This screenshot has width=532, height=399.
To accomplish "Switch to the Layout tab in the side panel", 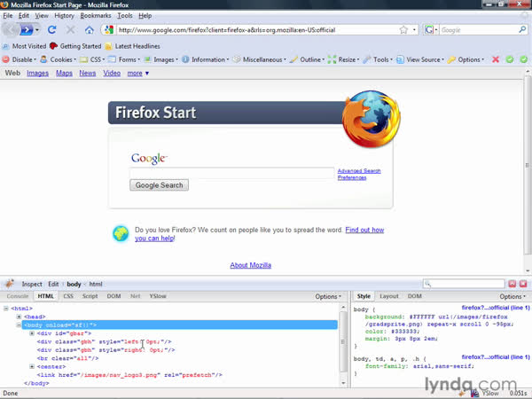I will [389, 296].
